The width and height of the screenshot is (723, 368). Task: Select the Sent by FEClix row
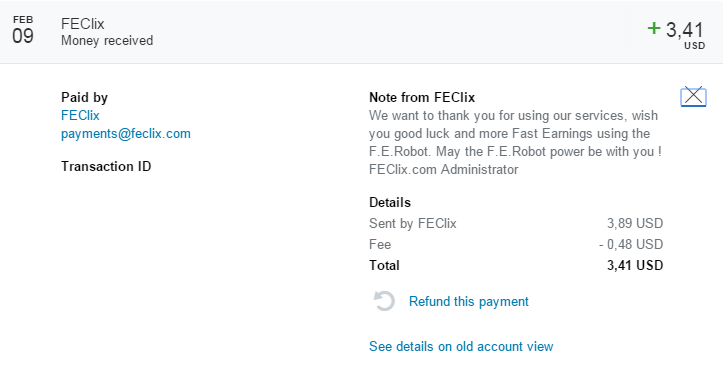click(516, 223)
